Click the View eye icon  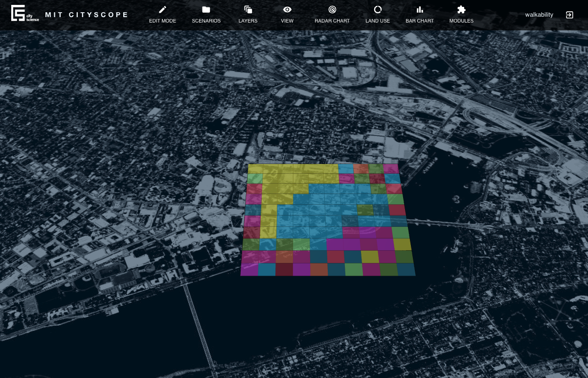coord(287,9)
